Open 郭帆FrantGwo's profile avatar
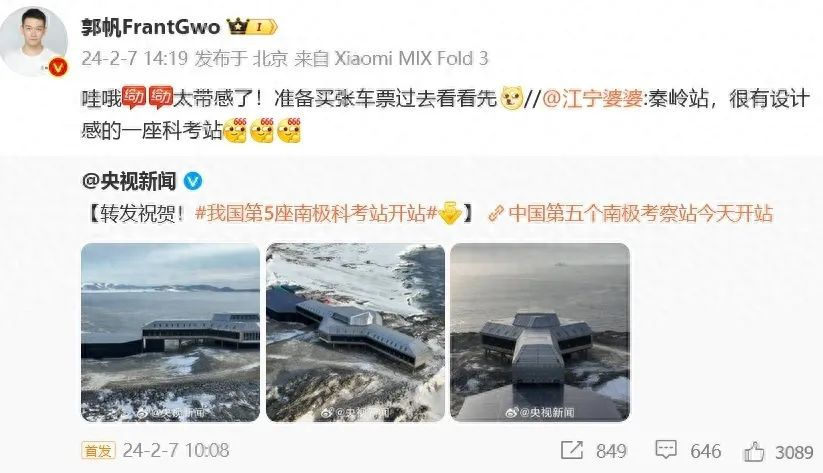Viewport: 823px width, 473px height. tap(35, 42)
